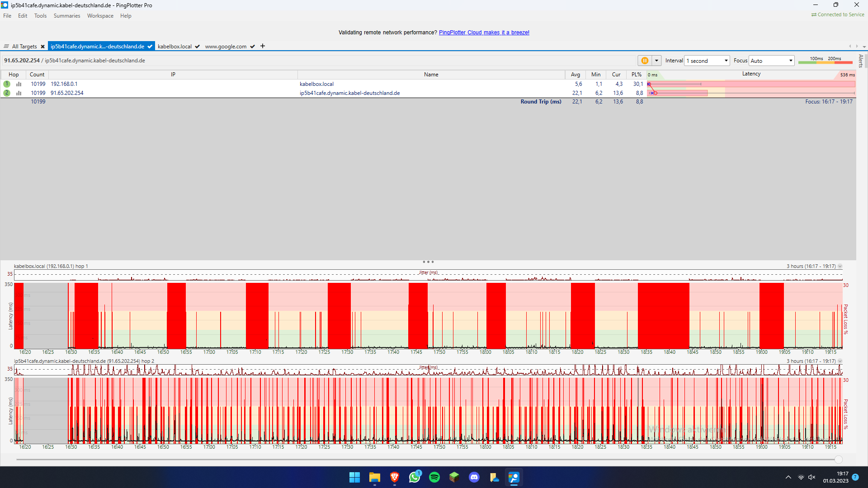The width and height of the screenshot is (868, 488).
Task: Click the green-yellow-red latency scale bar
Action: (x=825, y=62)
